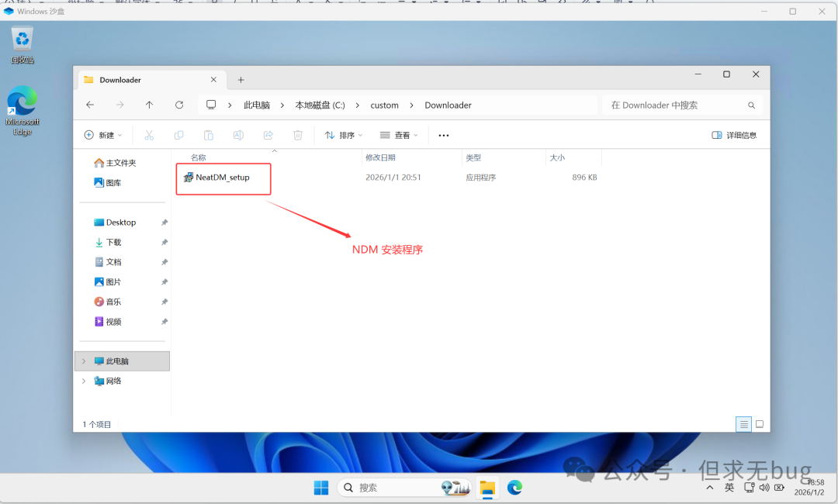
Task: Expand the 网络 tree node chevron
Action: (84, 381)
